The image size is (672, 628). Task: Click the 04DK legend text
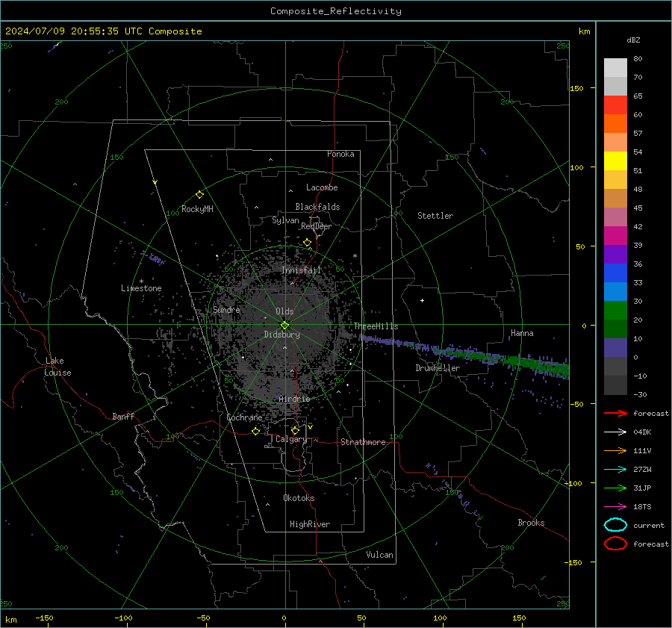pyautogui.click(x=642, y=432)
